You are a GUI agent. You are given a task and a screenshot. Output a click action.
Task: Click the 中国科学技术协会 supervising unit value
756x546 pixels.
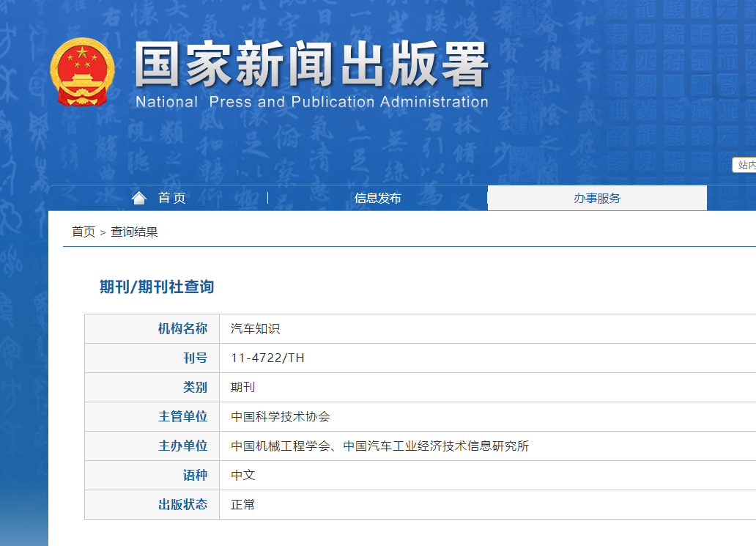point(281,416)
